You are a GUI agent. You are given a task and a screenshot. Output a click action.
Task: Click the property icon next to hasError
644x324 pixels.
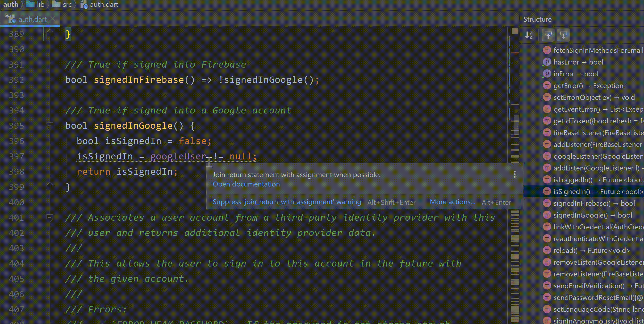(547, 62)
